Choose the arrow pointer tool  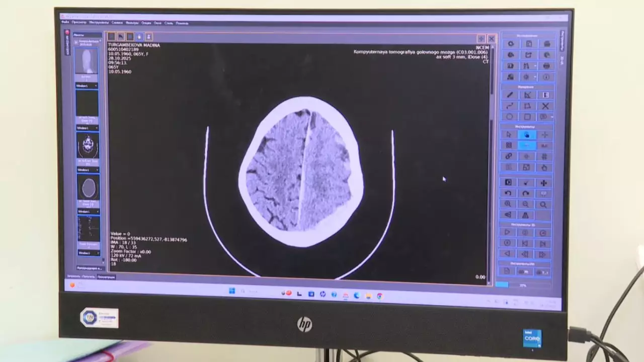[509, 135]
